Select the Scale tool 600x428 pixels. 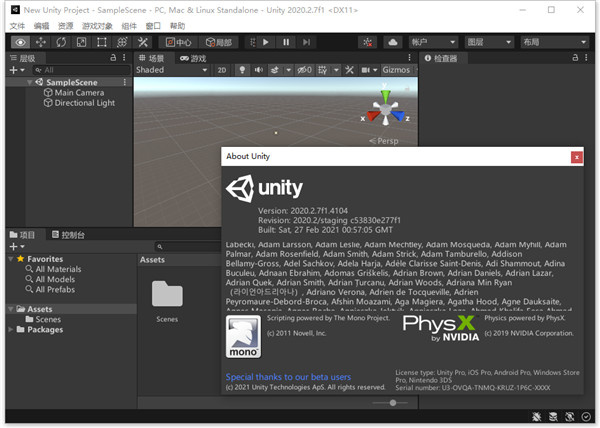[81, 42]
